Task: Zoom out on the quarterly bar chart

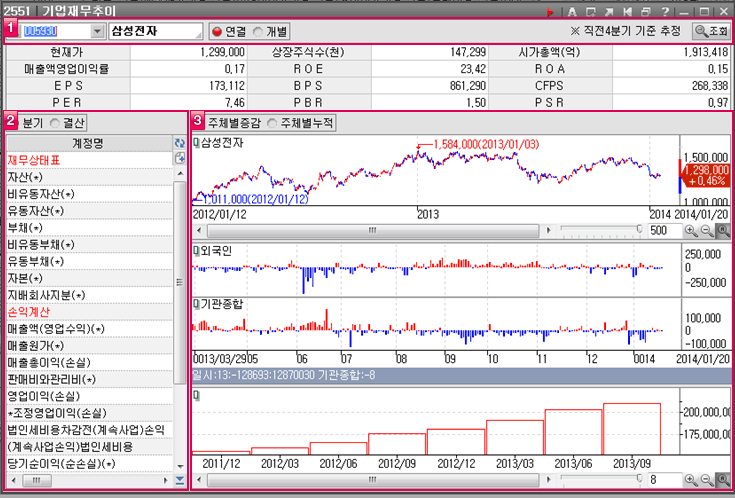Action: pyautogui.click(x=706, y=480)
